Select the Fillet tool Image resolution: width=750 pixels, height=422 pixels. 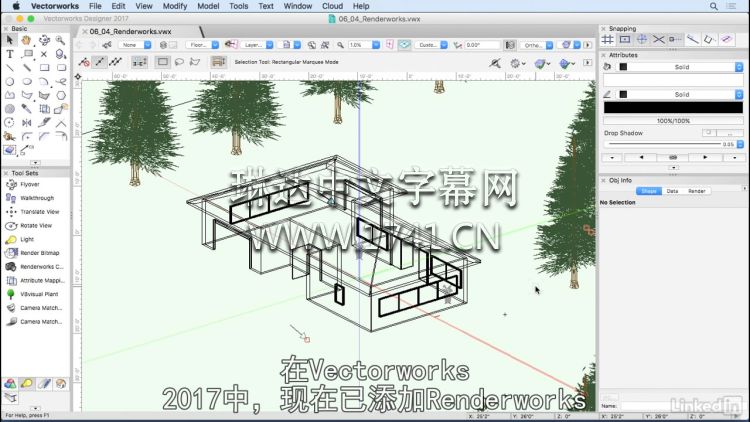point(27,136)
